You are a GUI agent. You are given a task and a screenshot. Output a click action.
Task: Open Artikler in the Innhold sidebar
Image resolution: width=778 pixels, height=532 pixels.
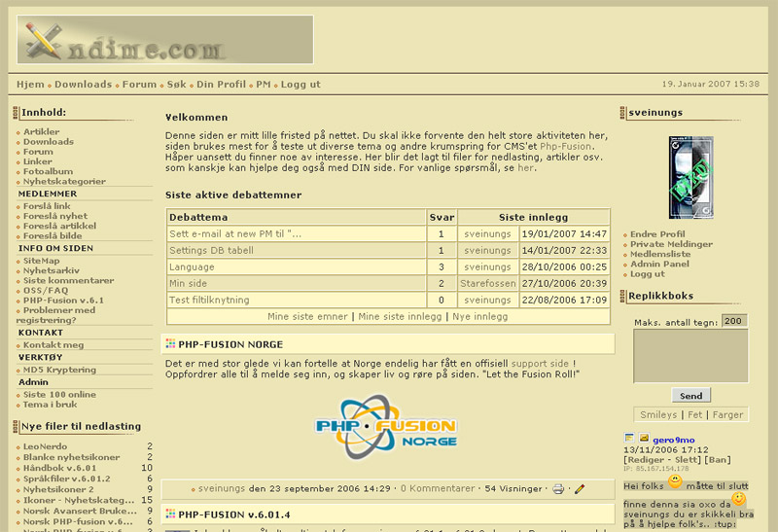pyautogui.click(x=41, y=131)
